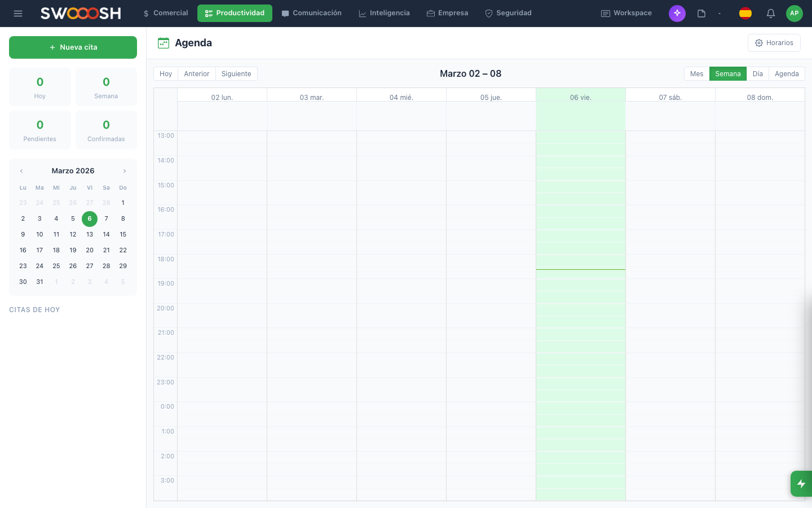Screen dimensions: 812x508
Task: Select March 13 on the mini calendar
Action: point(89,234)
